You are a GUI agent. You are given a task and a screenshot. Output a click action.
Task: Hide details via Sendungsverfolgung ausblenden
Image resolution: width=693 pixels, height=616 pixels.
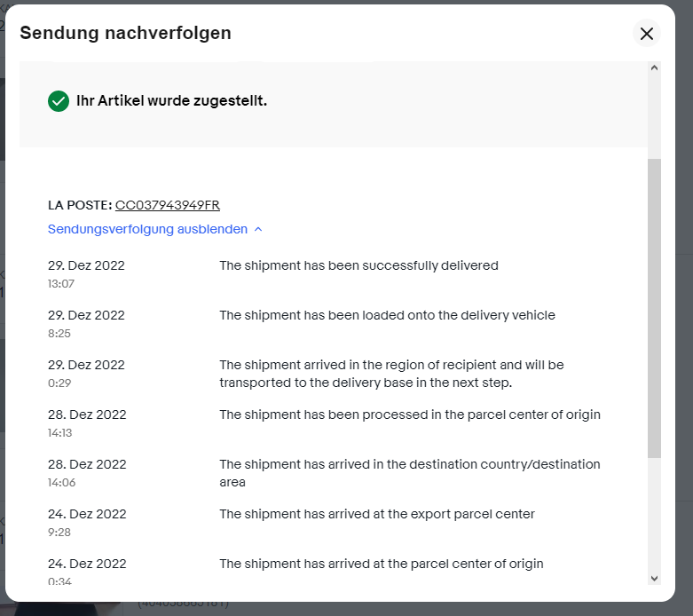(147, 229)
